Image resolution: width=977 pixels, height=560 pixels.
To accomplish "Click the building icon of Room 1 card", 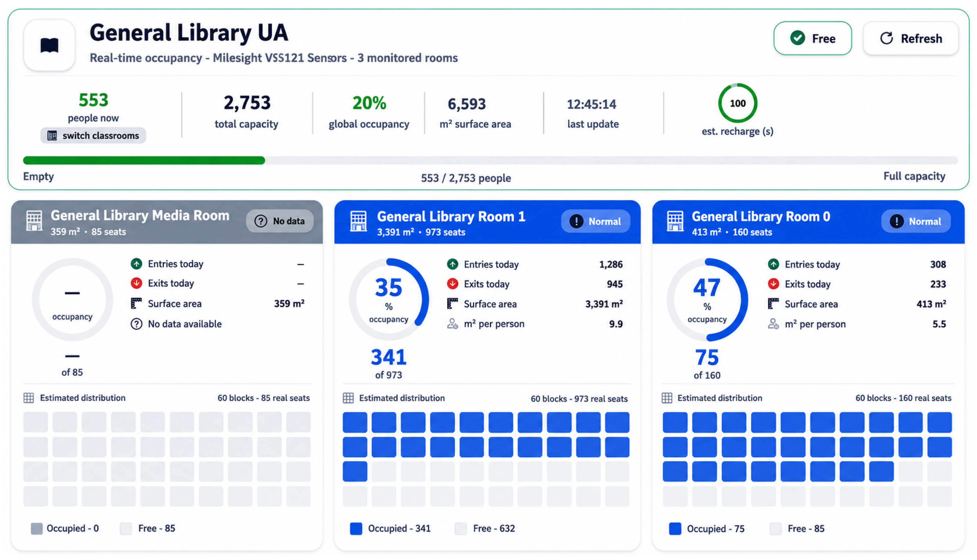I will click(358, 221).
